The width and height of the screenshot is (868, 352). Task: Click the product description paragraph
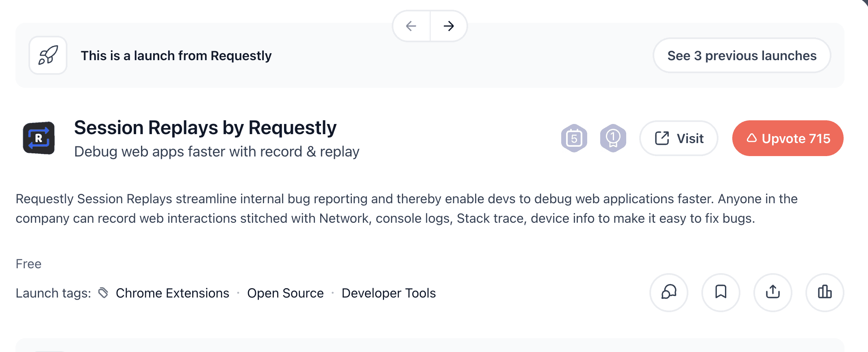[406, 209]
